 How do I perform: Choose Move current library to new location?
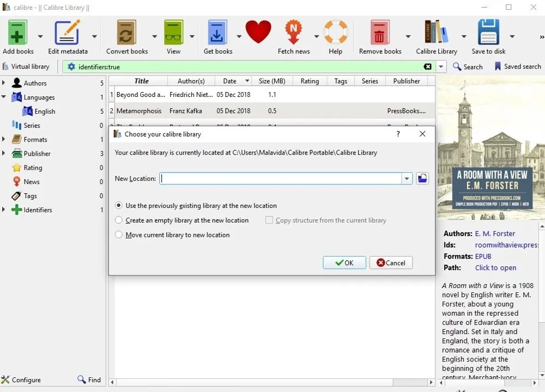(118, 235)
